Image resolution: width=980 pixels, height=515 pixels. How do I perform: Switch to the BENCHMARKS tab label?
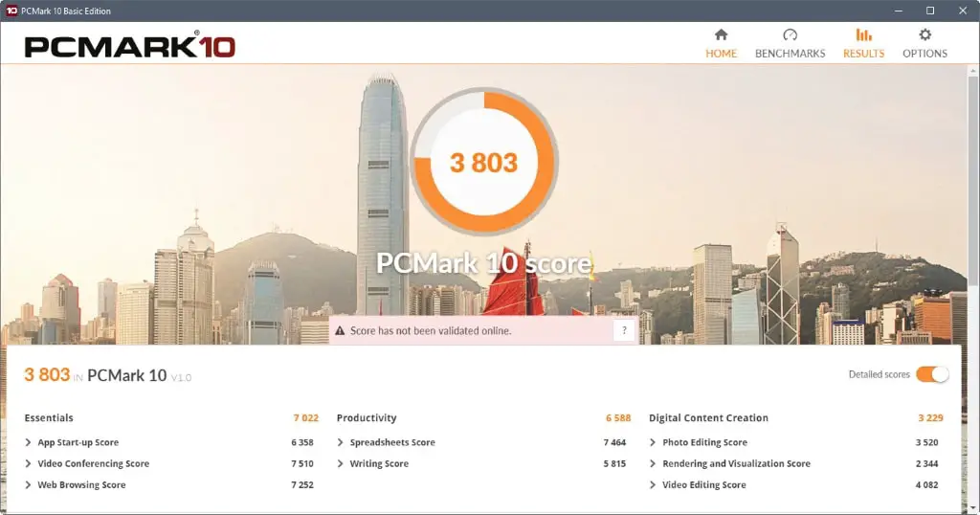[790, 54]
